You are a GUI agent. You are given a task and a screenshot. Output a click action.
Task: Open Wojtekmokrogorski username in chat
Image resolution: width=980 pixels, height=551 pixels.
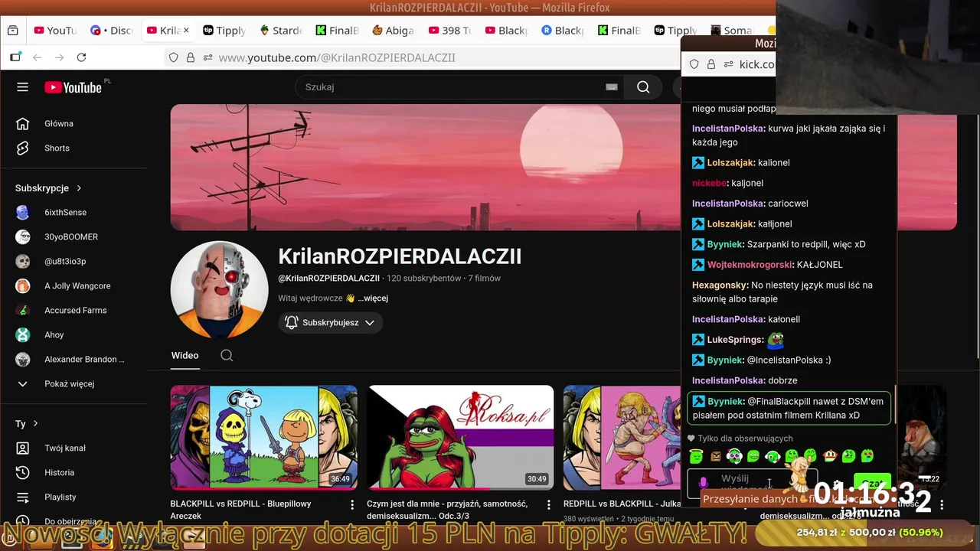pyautogui.click(x=750, y=265)
